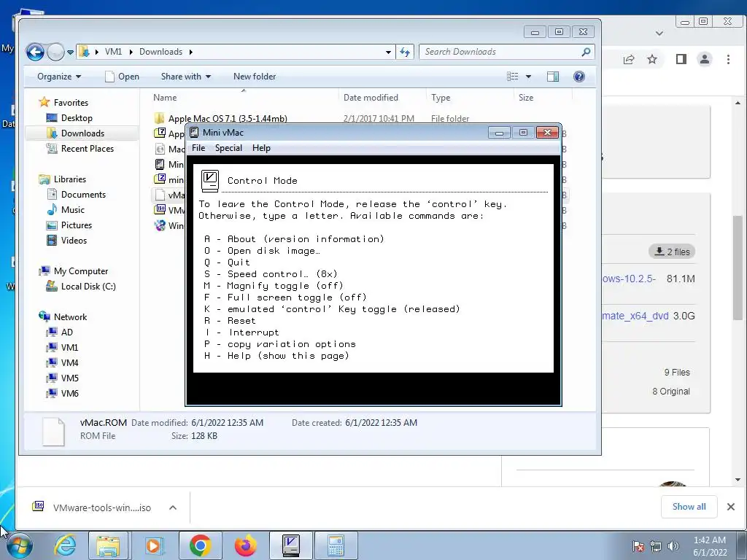Sort by Size column header
This screenshot has height=560, width=747.
tap(526, 98)
